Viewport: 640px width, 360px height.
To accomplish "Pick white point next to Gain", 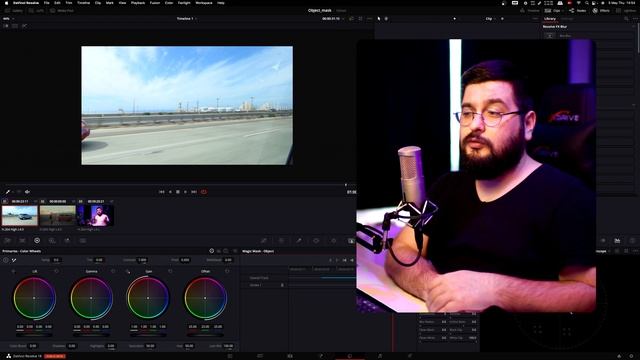I will pyautogui.click(x=128, y=271).
